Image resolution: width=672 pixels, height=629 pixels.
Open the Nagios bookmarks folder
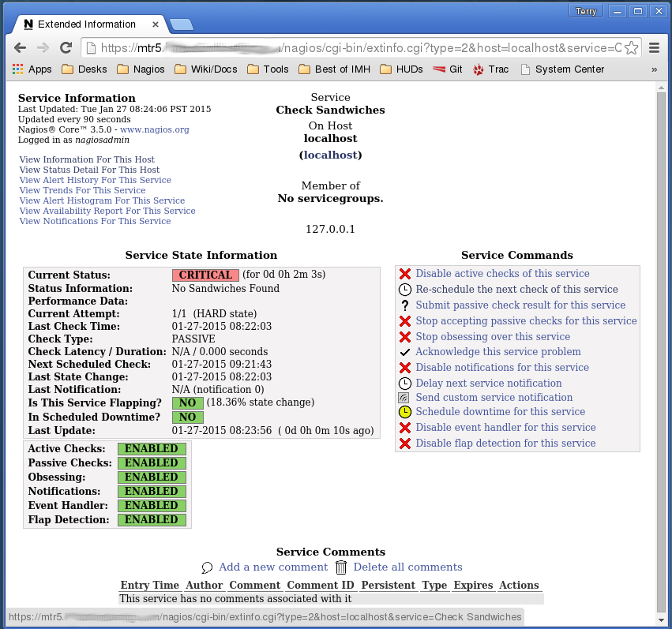pos(141,69)
